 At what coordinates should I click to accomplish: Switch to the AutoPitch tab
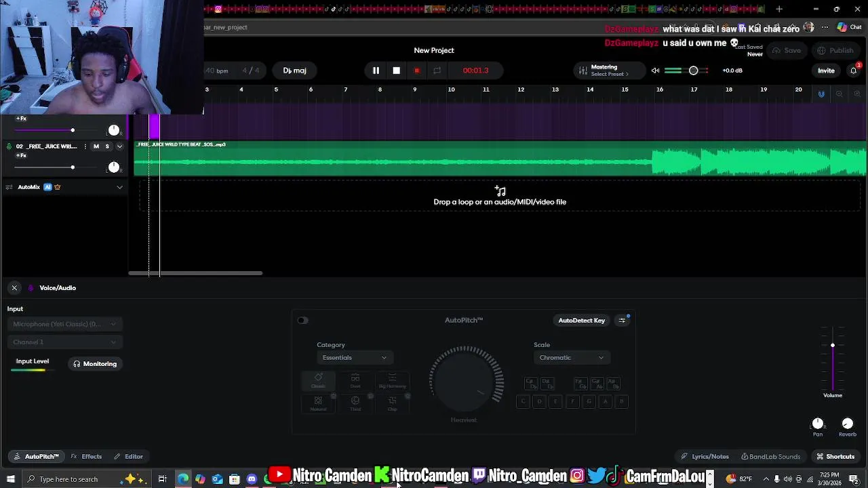click(x=37, y=457)
